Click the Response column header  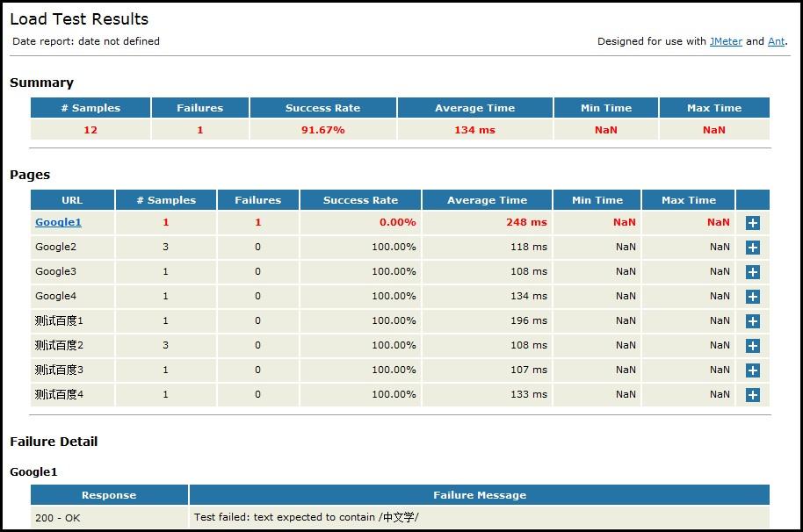[110, 494]
